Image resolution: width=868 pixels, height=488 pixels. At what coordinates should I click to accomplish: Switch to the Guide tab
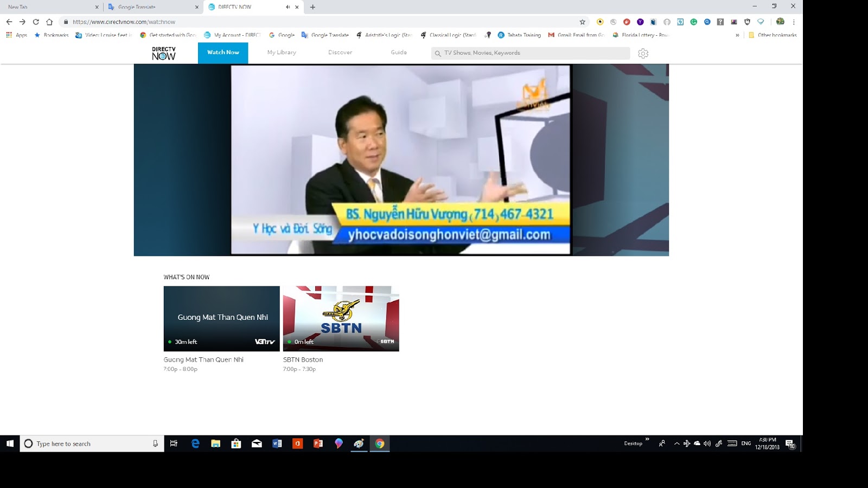coord(398,52)
